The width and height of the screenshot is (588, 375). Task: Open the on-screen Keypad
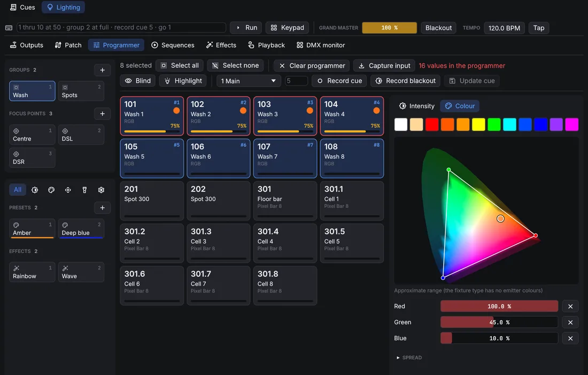[287, 28]
